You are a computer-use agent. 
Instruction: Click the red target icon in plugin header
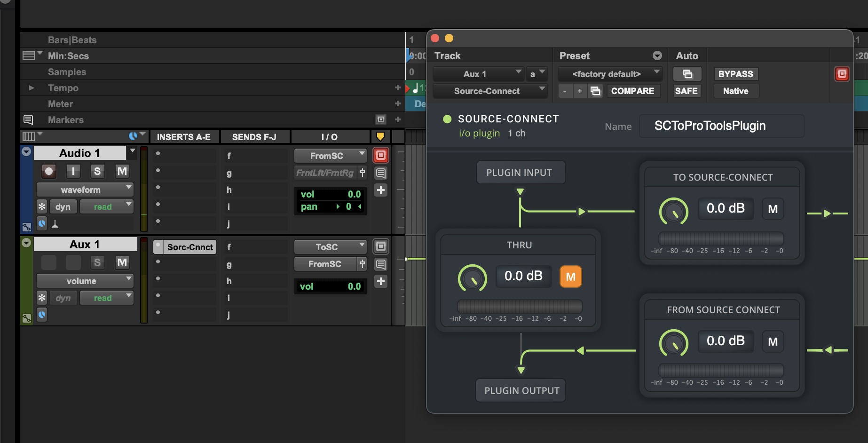coord(842,74)
